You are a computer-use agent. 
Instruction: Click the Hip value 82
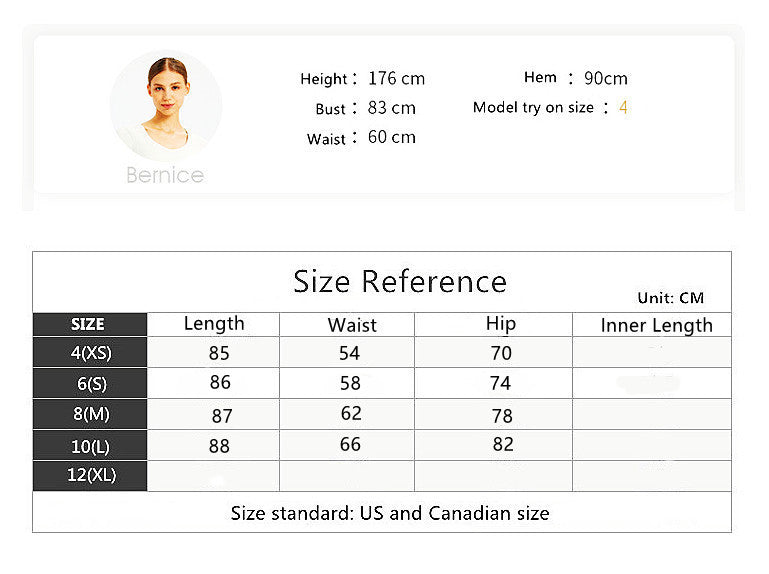click(502, 444)
